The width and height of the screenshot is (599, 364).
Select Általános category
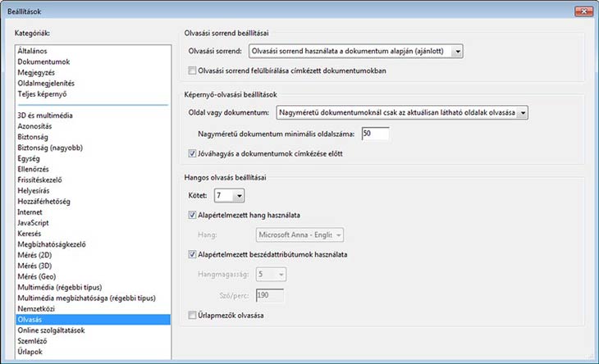[94, 51]
